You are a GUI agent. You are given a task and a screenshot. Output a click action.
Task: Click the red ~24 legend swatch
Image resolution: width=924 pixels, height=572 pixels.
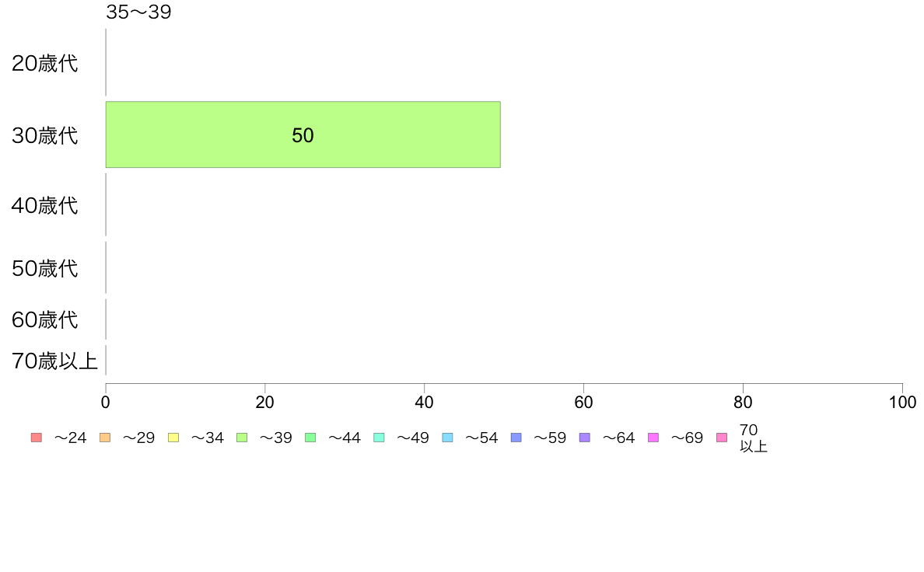coord(37,438)
